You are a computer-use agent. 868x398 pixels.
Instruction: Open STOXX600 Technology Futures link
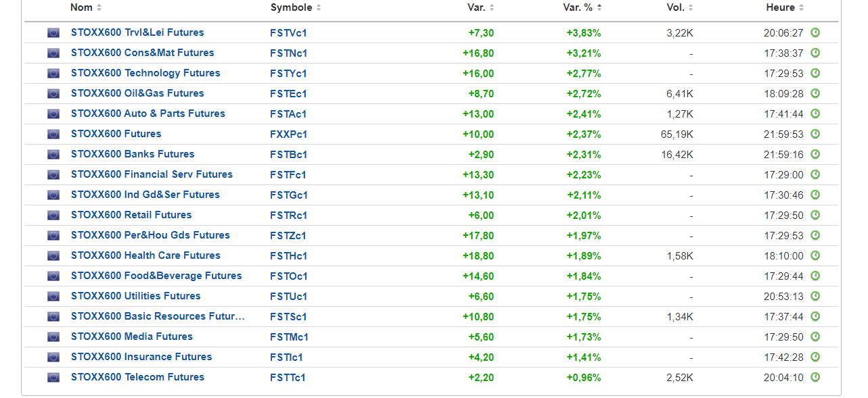click(145, 73)
